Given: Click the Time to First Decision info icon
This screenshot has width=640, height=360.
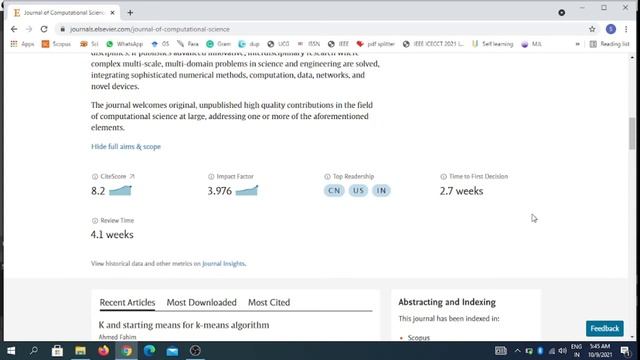Looking at the screenshot, I should pyautogui.click(x=444, y=176).
